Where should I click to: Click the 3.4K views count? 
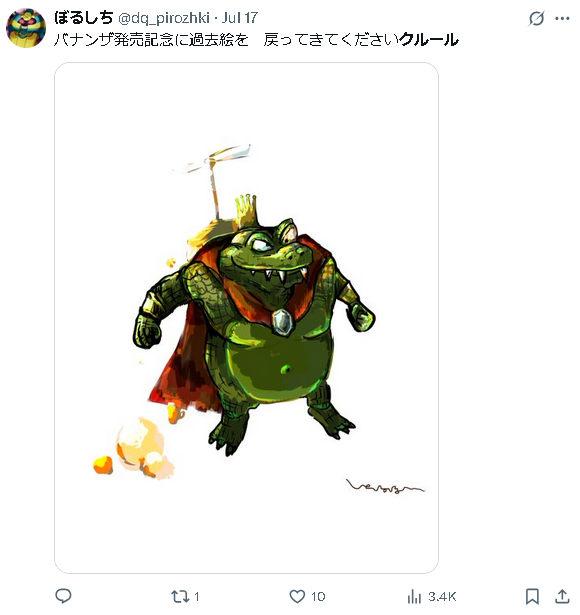point(442,597)
